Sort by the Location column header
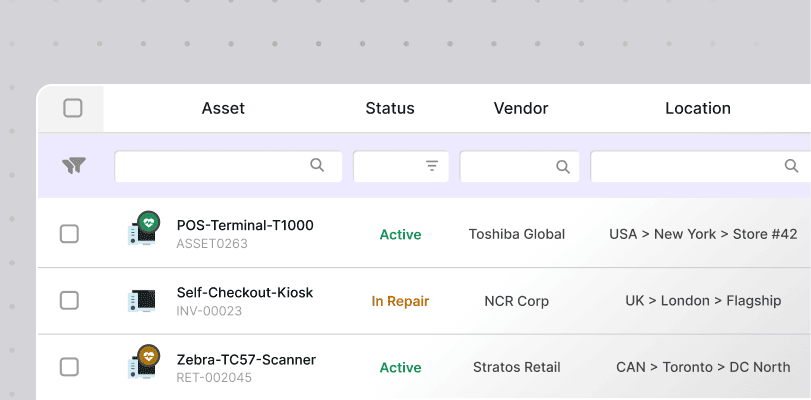The height and width of the screenshot is (400, 811). [x=698, y=108]
